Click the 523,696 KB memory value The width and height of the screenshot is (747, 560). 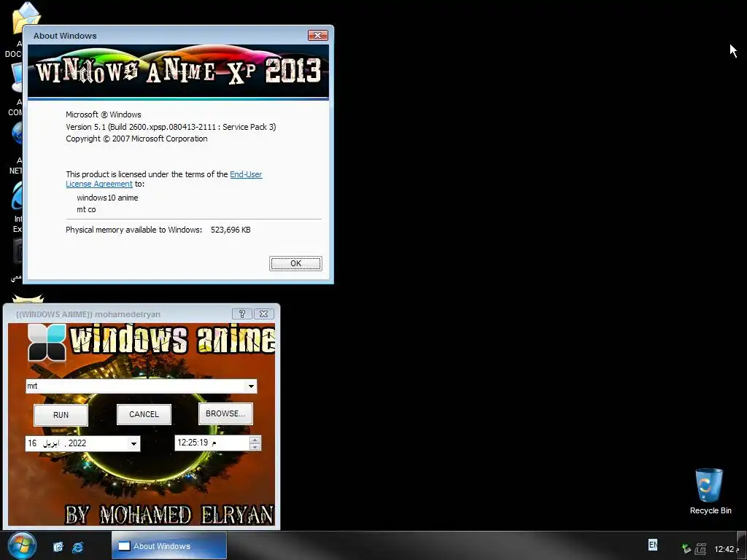point(231,230)
